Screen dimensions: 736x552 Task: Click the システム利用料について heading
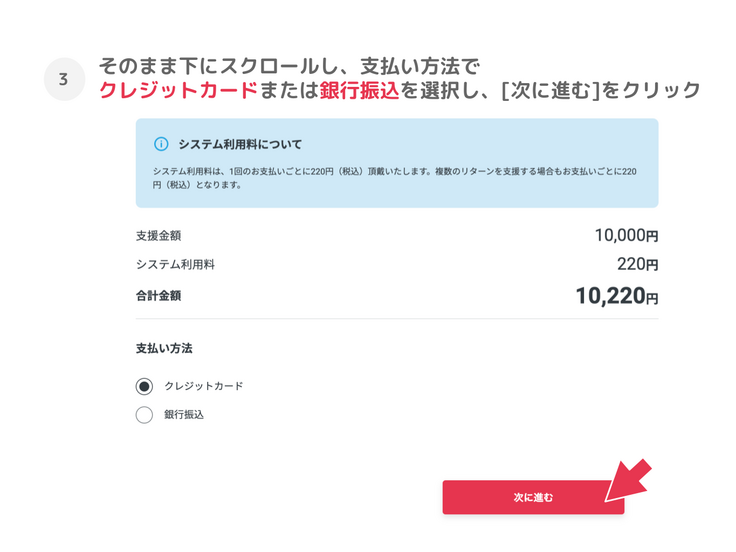[239, 144]
